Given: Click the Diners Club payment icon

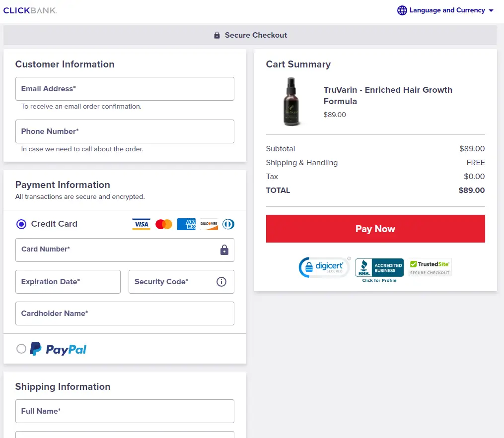Looking at the screenshot, I should pyautogui.click(x=228, y=224).
